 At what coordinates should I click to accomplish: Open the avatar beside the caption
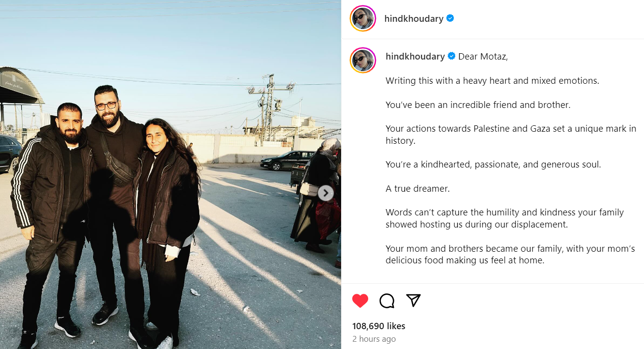coord(363,61)
